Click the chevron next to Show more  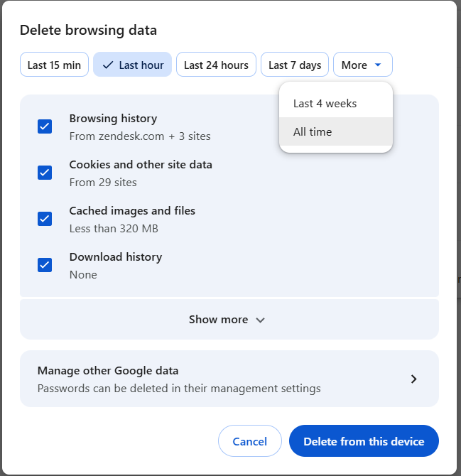[x=260, y=320]
